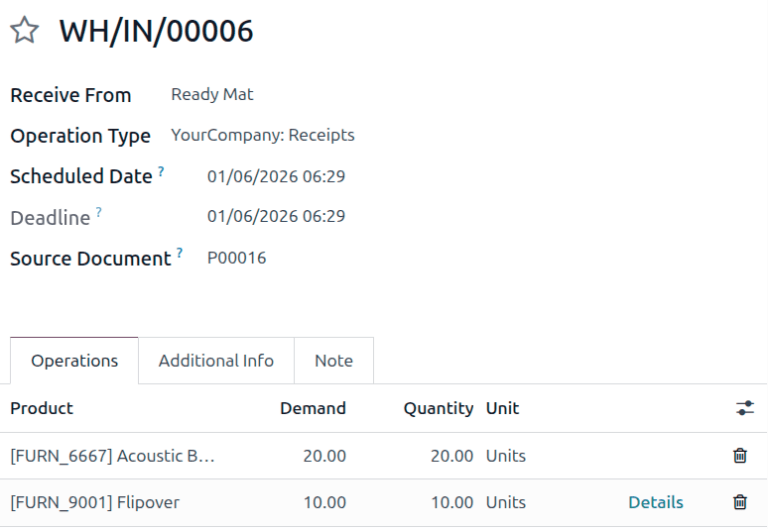Open Details for Flipover line
This screenshot has height=529, width=768.
(x=655, y=502)
